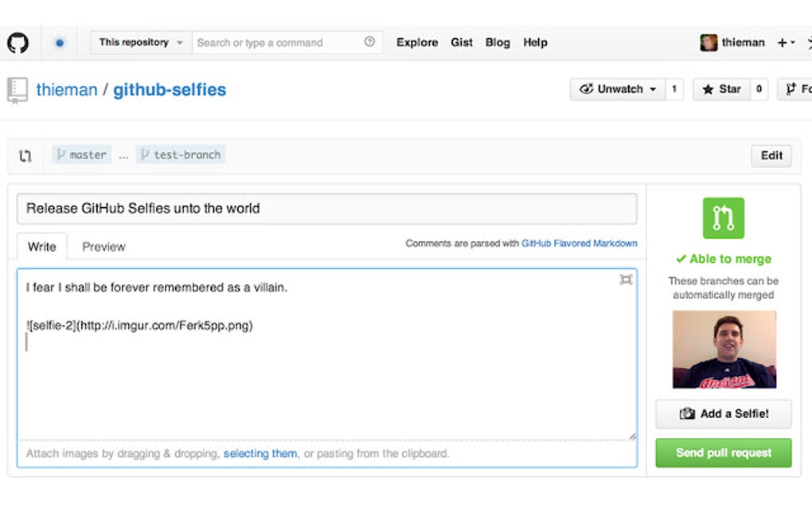Viewport: 812px width, 508px height.
Task: Click the keyboard shortcut icon in search bar
Action: pos(369,42)
